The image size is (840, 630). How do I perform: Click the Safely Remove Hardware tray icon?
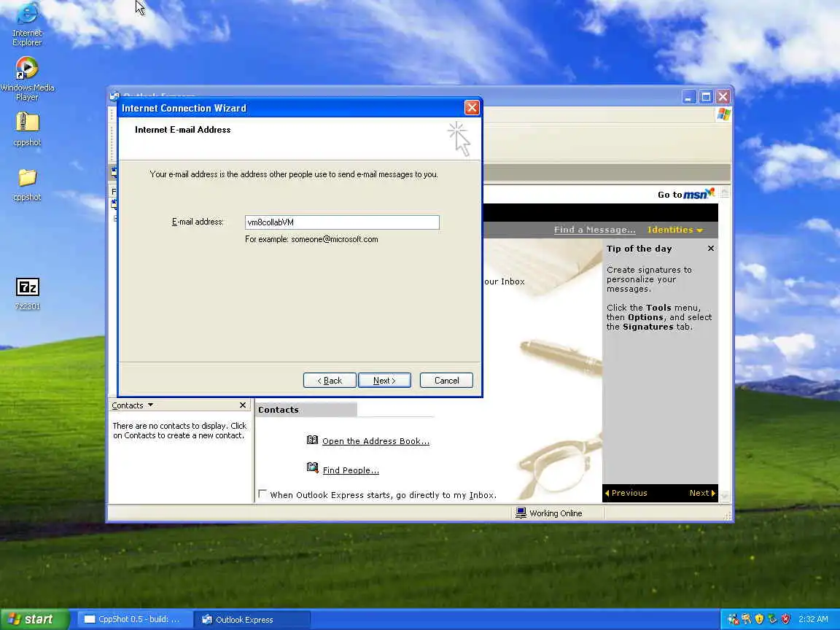pos(772,619)
